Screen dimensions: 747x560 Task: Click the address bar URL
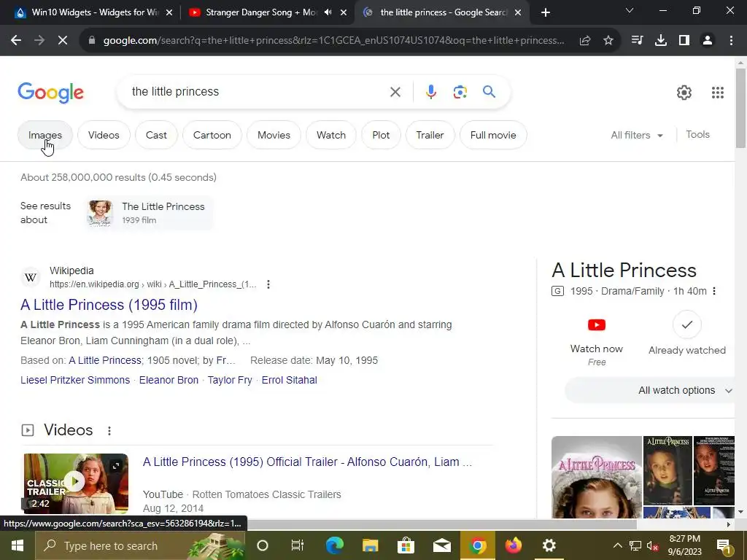tap(333, 41)
